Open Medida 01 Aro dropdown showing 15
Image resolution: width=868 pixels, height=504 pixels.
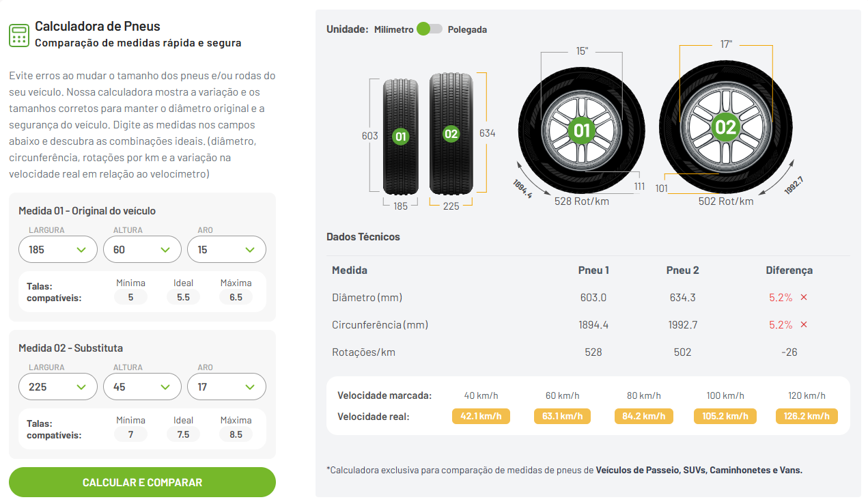[x=227, y=249]
